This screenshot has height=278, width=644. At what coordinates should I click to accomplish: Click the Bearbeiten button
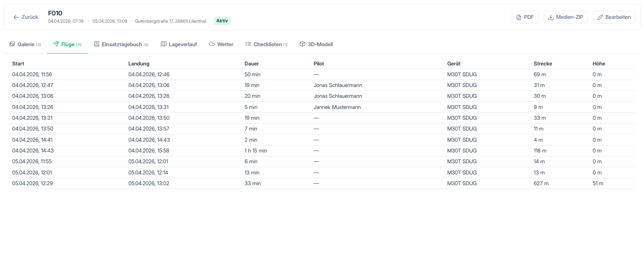tap(614, 17)
